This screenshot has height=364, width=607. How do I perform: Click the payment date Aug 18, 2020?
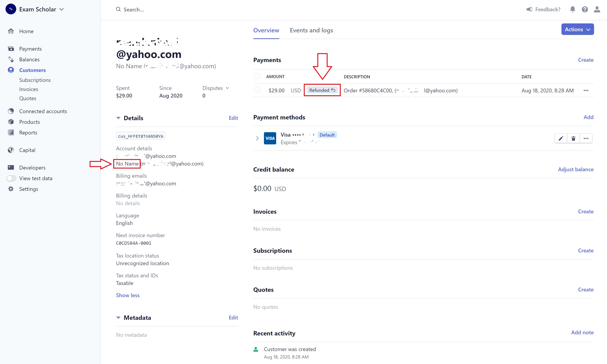[x=547, y=90]
